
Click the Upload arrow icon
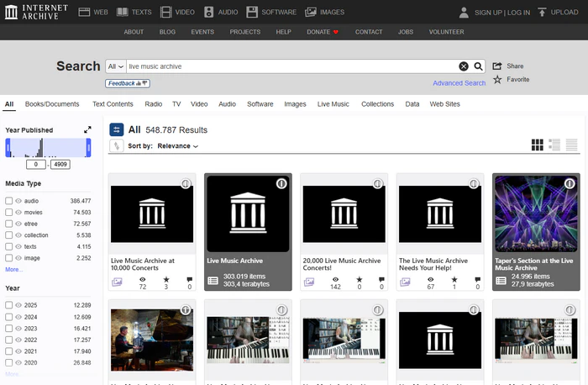point(542,12)
